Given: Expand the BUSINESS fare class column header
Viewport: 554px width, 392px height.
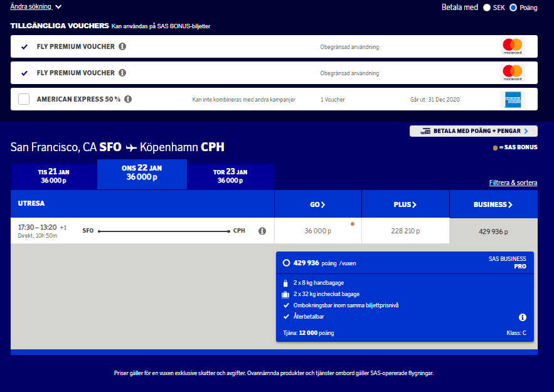Looking at the screenshot, I should tap(493, 204).
